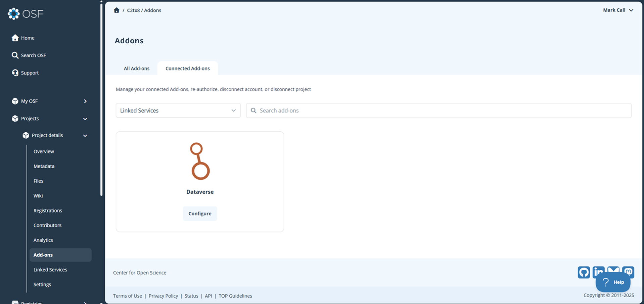The height and width of the screenshot is (304, 644).
Task: Click the sidebar vertical scrollbar
Action: point(101,99)
